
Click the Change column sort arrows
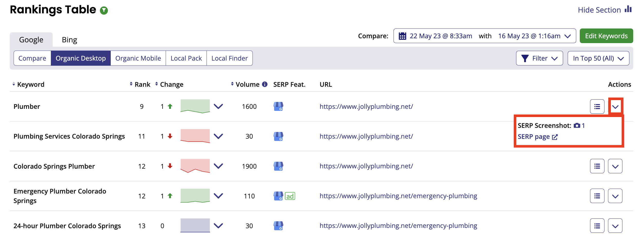pos(156,84)
